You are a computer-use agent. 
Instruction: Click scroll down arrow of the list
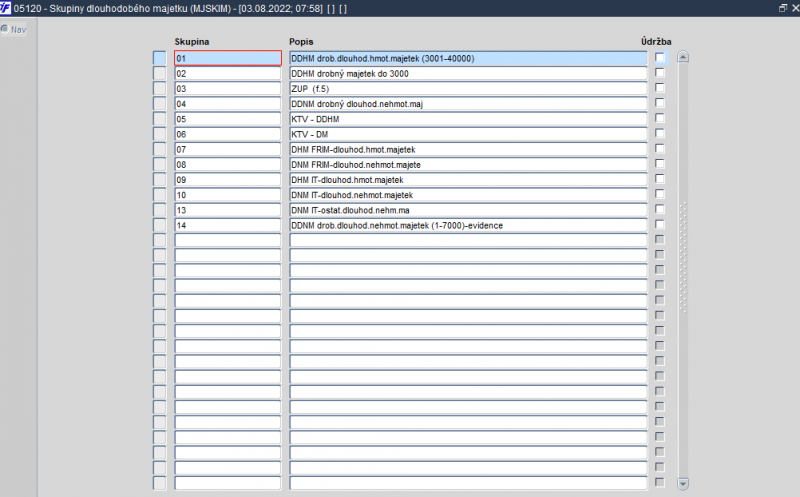(x=683, y=483)
